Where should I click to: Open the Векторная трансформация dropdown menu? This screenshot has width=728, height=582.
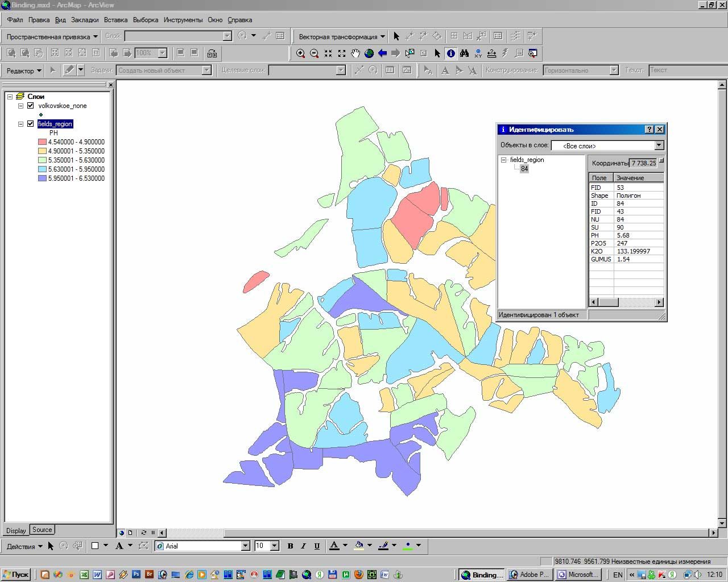tap(342, 37)
